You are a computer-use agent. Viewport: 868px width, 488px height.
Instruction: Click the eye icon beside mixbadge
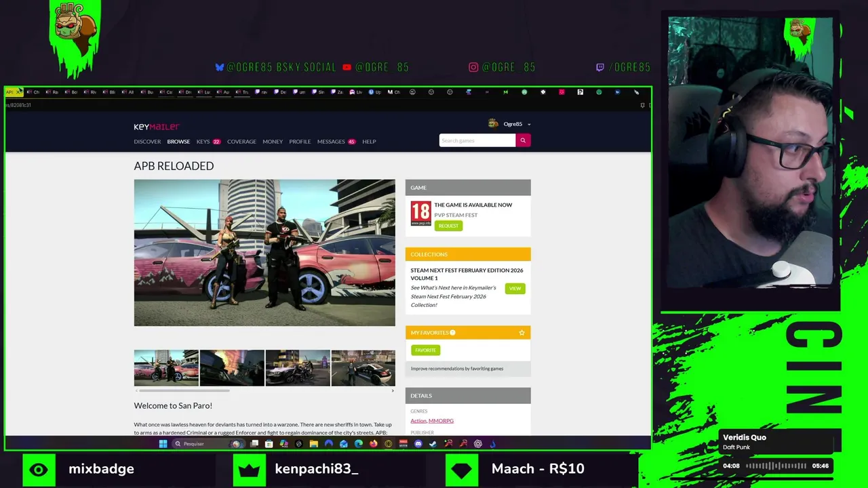(39, 470)
